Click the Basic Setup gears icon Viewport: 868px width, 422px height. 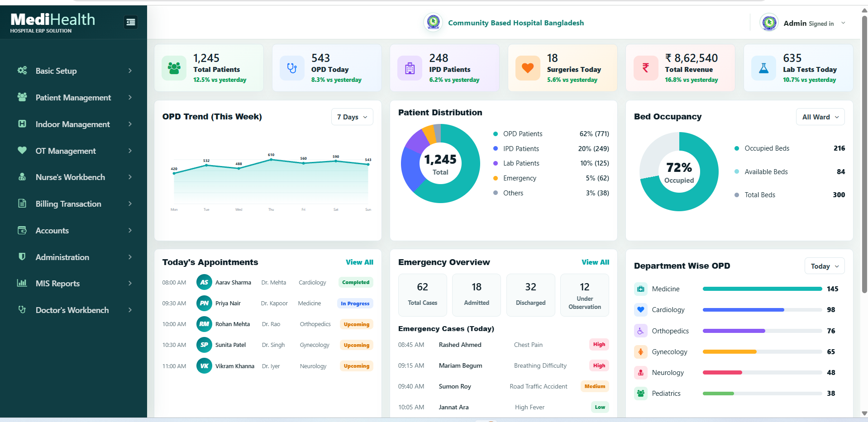22,70
